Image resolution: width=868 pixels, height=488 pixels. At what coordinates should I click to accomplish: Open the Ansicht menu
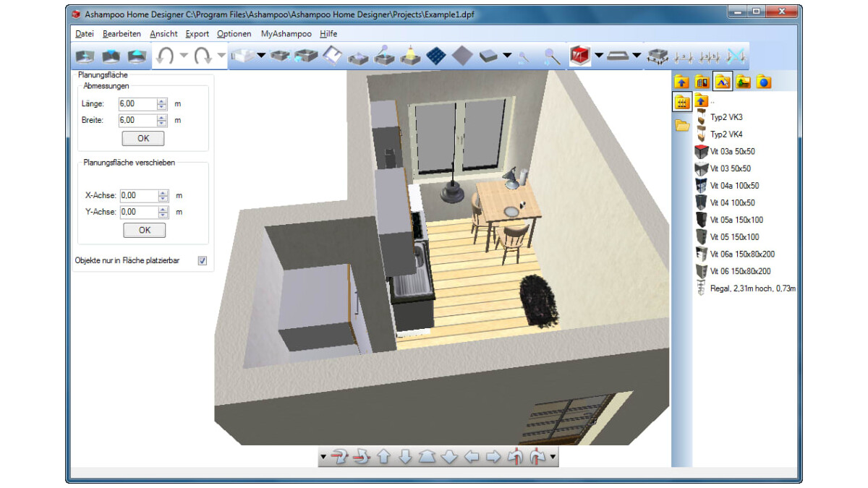pos(164,34)
